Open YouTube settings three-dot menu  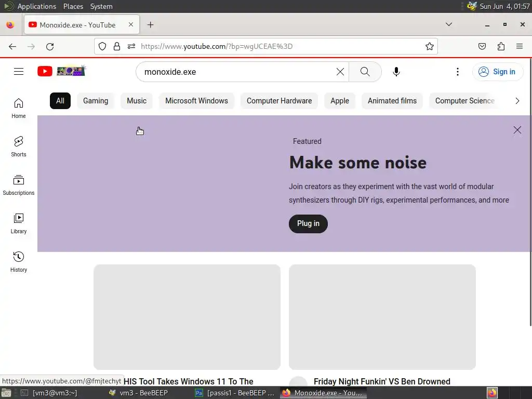click(x=458, y=72)
